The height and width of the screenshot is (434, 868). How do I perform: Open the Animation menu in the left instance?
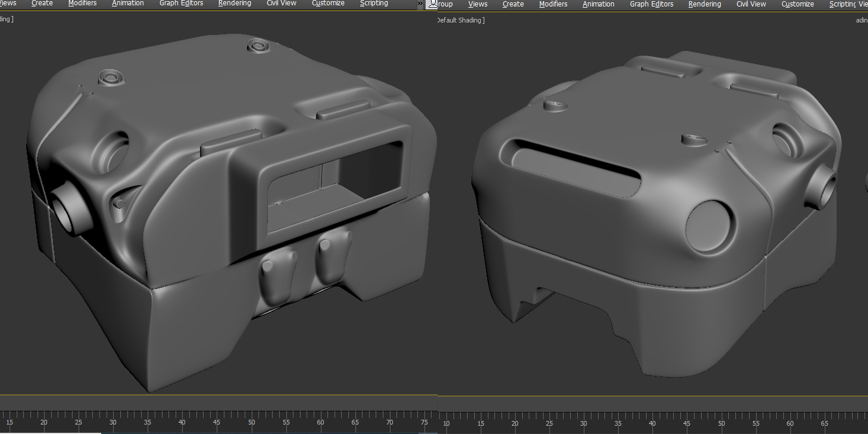[x=127, y=4]
